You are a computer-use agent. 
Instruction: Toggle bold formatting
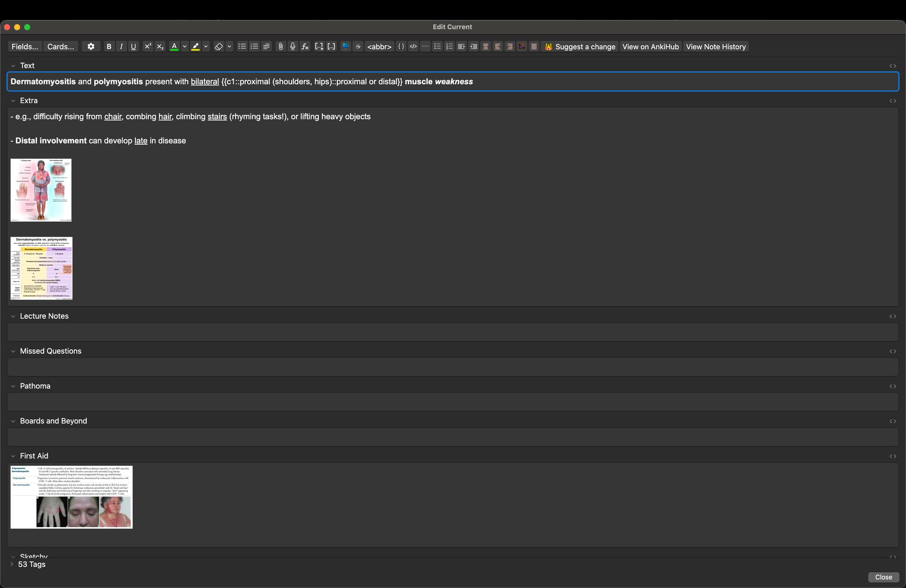pos(109,47)
